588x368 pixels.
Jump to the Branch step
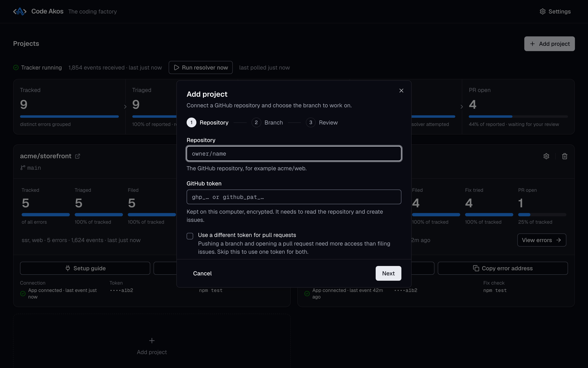[267, 122]
